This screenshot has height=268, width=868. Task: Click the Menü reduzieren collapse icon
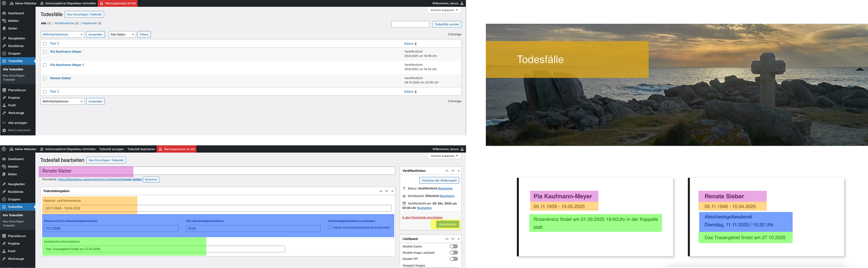pyautogui.click(x=4, y=130)
